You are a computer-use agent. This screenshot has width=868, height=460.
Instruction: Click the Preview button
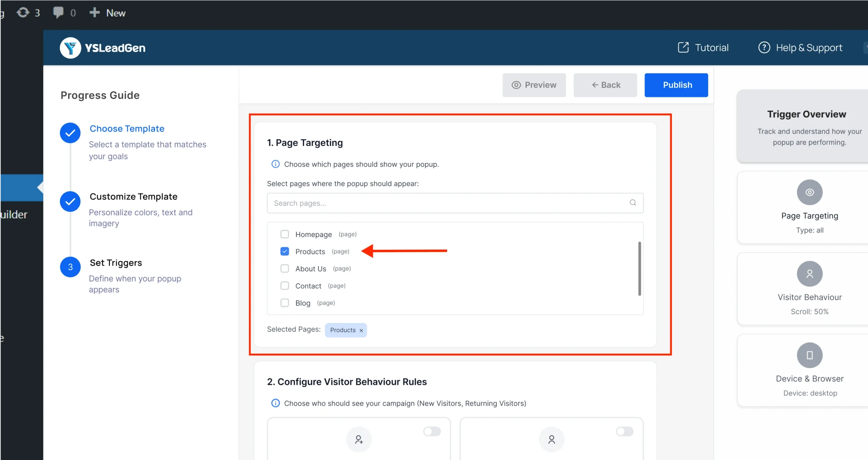click(x=534, y=85)
